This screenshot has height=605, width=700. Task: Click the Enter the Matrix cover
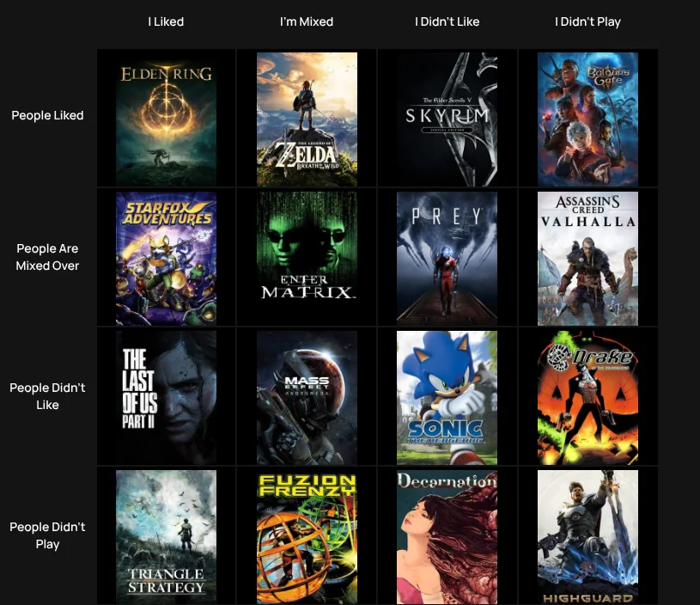[x=307, y=259]
